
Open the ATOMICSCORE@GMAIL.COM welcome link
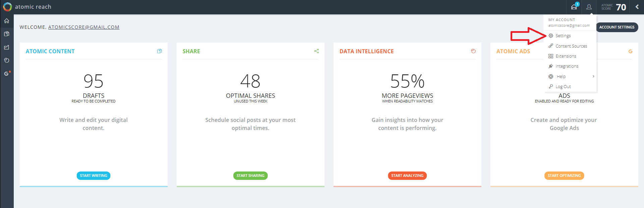(84, 27)
